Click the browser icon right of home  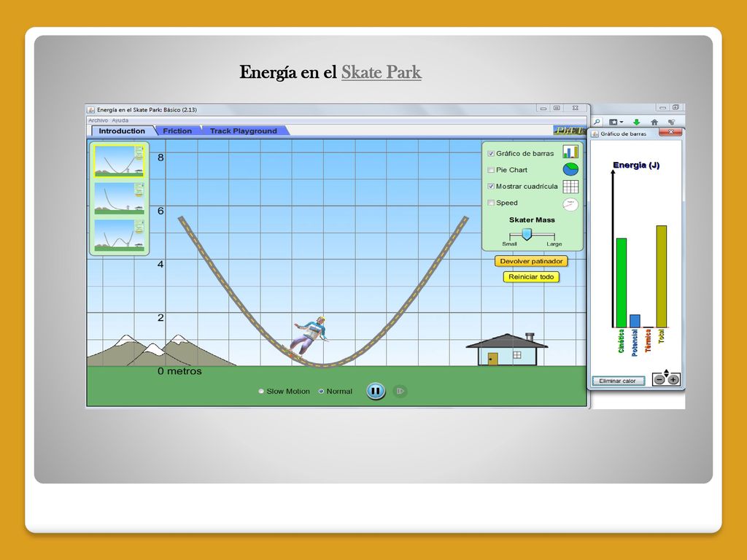pyautogui.click(x=671, y=122)
